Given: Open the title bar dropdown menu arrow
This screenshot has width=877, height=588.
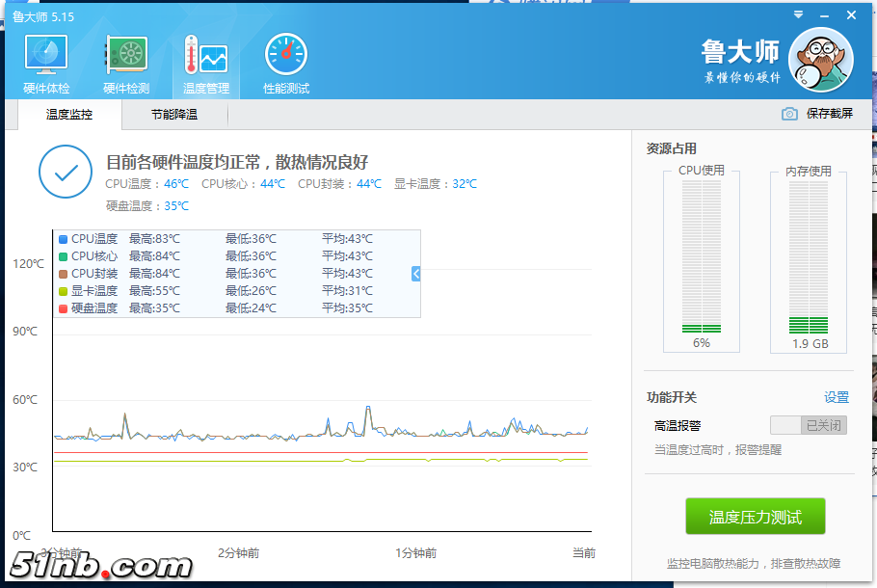Looking at the screenshot, I should (798, 15).
